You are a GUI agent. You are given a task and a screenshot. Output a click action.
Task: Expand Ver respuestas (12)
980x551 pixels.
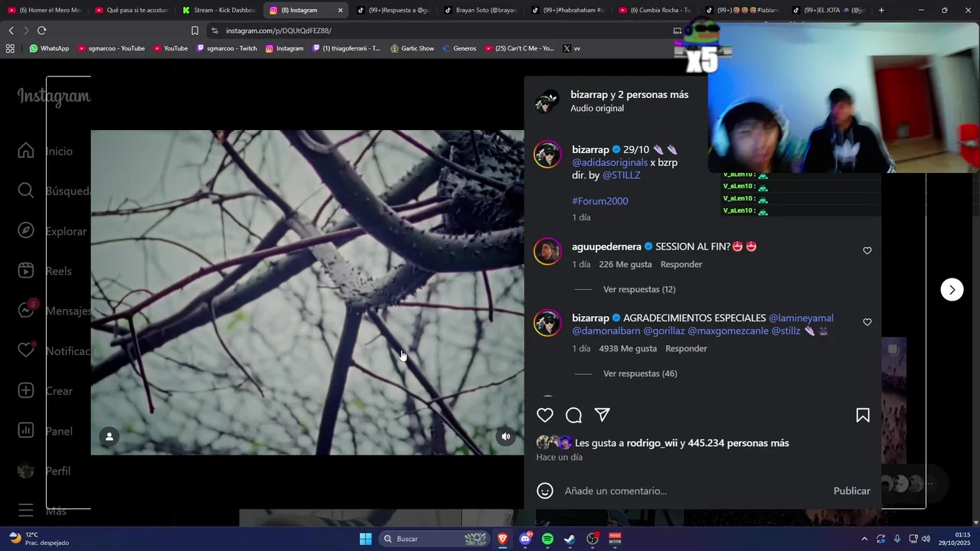[639, 289]
